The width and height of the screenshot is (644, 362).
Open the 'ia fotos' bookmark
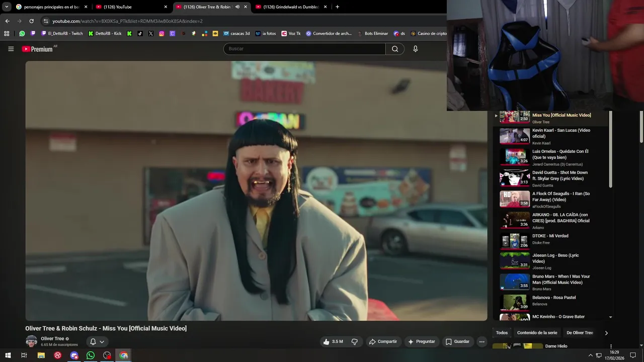tap(266, 34)
